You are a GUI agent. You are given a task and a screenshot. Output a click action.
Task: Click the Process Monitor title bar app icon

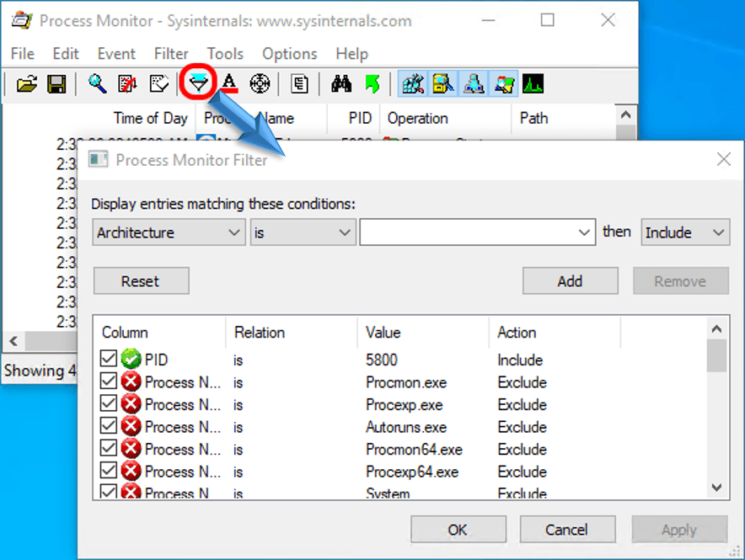pyautogui.click(x=22, y=20)
